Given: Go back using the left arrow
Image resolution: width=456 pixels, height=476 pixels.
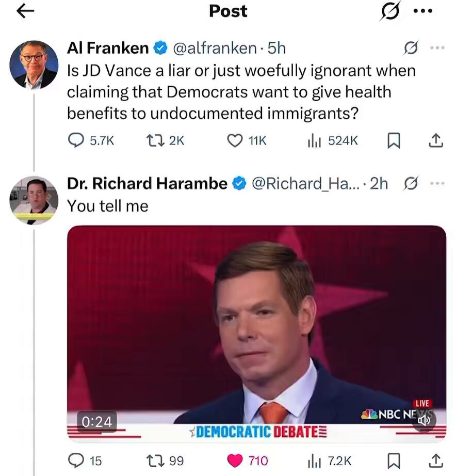Looking at the screenshot, I should point(25,12).
